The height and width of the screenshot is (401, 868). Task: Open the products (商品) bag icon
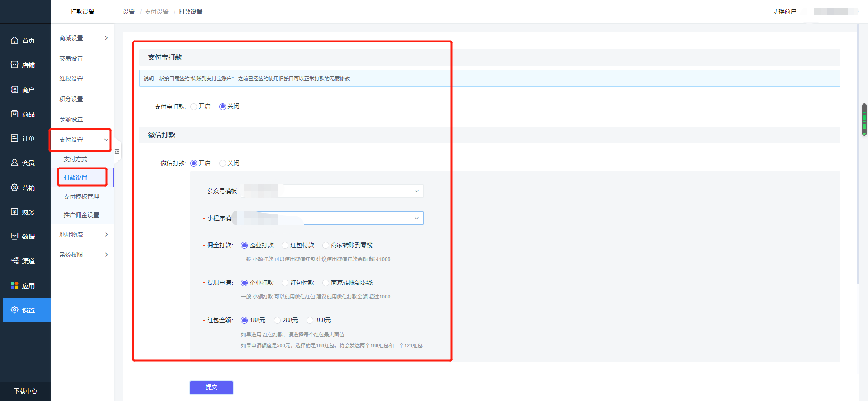point(14,114)
